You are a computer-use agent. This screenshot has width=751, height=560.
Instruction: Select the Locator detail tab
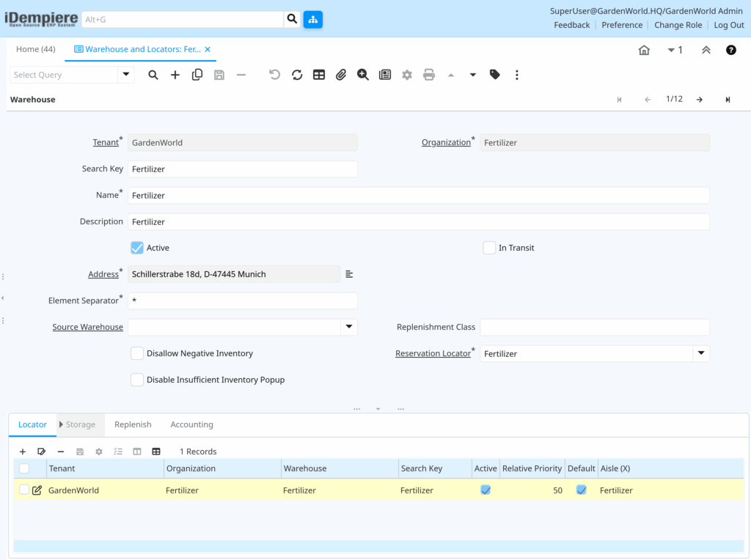pos(32,424)
